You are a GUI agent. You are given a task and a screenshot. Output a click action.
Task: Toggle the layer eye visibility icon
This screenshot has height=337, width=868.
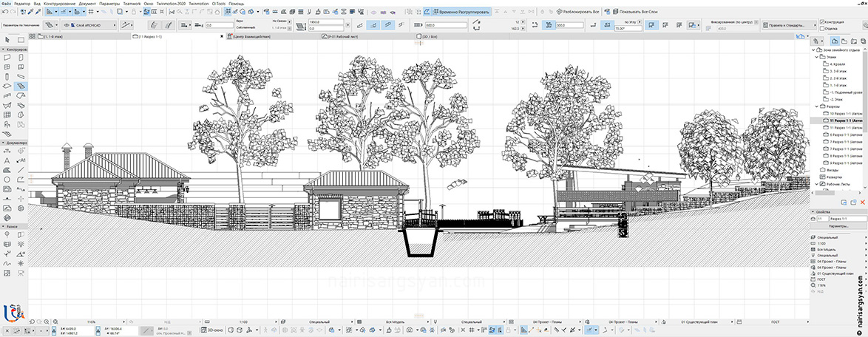(67, 25)
